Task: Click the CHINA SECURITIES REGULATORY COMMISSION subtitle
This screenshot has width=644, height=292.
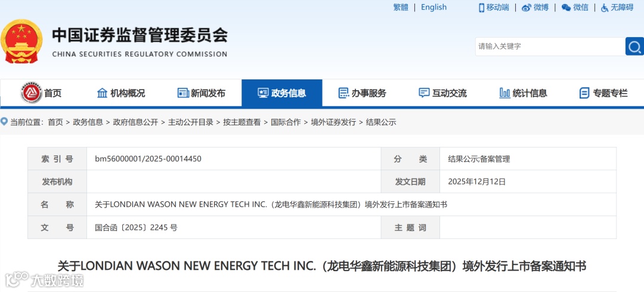Action: point(140,54)
